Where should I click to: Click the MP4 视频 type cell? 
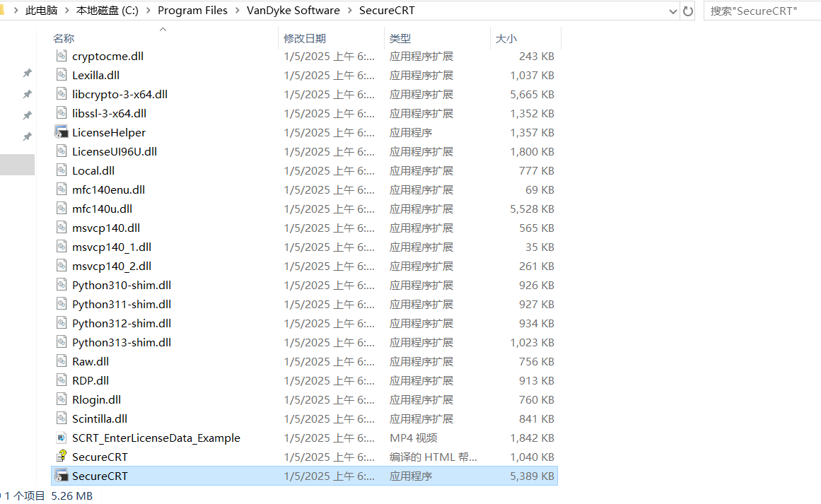414,438
